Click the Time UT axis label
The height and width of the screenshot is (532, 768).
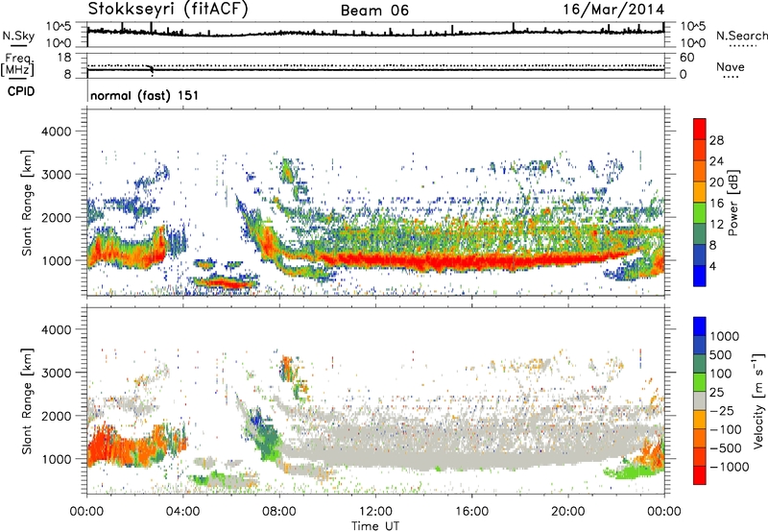375,526
